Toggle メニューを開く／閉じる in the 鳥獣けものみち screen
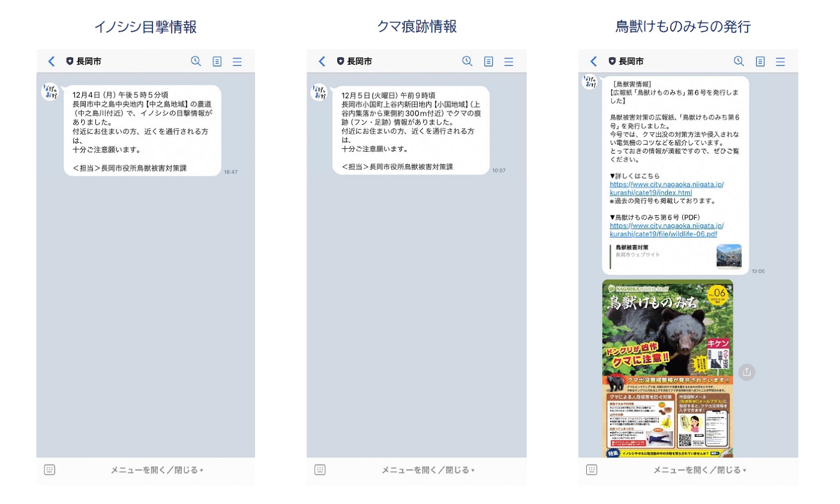The width and height of the screenshot is (840, 504). pos(700,470)
